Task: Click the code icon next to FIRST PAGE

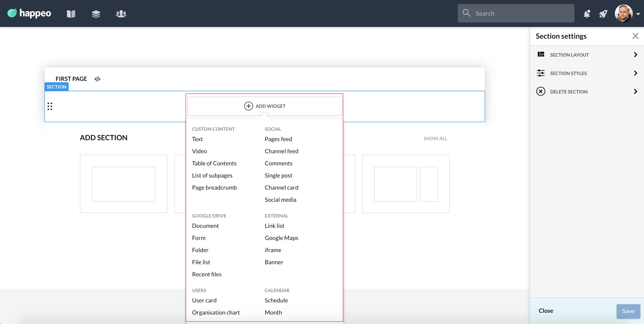Action: [x=97, y=79]
